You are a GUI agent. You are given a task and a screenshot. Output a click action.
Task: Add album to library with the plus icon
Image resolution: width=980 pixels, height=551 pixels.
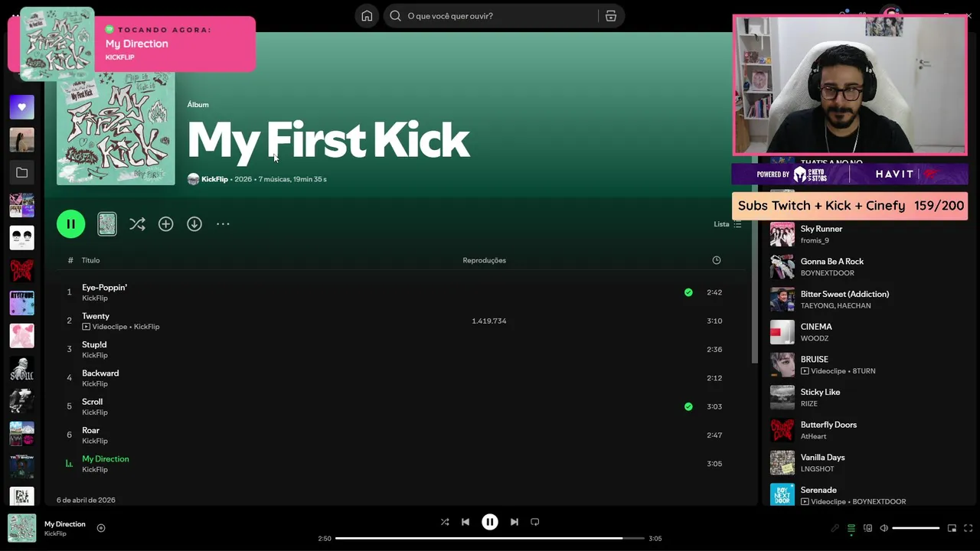[166, 224]
